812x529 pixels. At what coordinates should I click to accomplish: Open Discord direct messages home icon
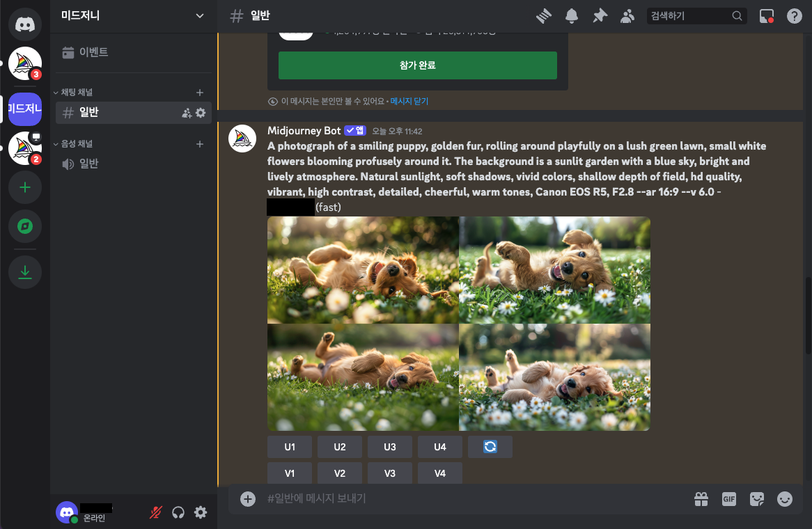pos(25,24)
